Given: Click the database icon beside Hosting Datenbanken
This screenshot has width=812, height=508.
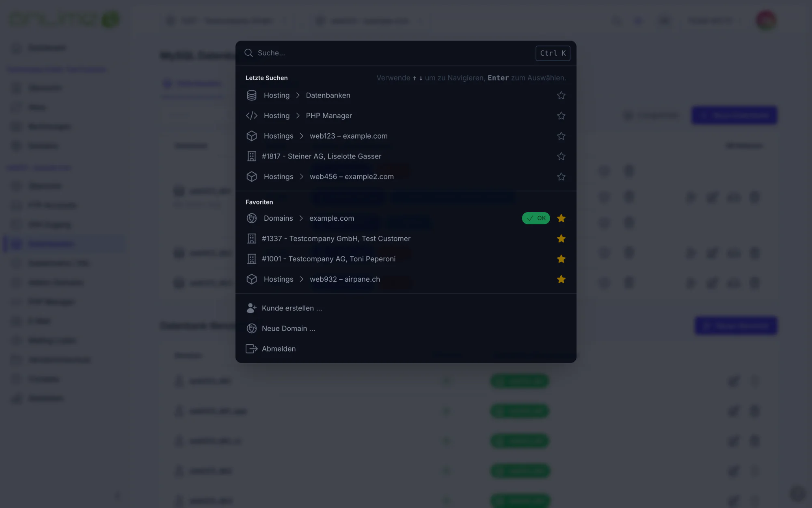Looking at the screenshot, I should pyautogui.click(x=252, y=95).
